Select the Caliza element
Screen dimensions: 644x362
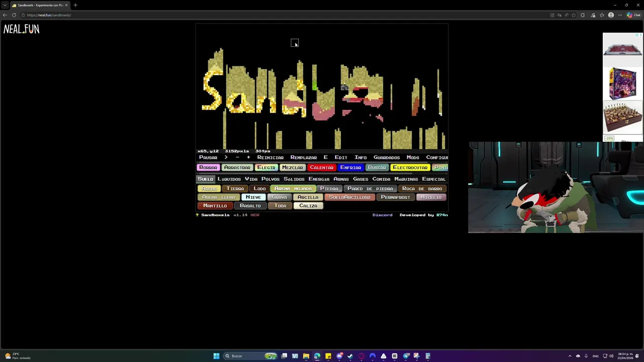[x=308, y=206]
